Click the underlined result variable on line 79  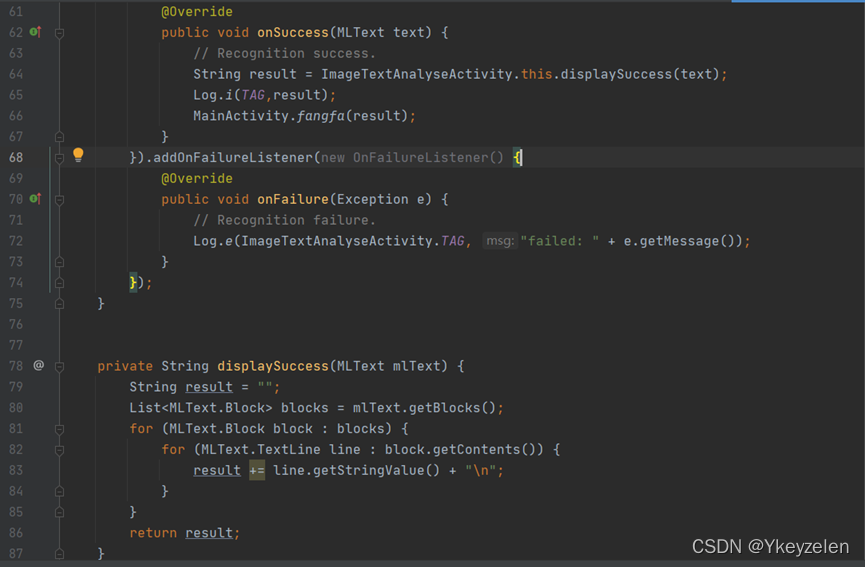click(x=209, y=387)
